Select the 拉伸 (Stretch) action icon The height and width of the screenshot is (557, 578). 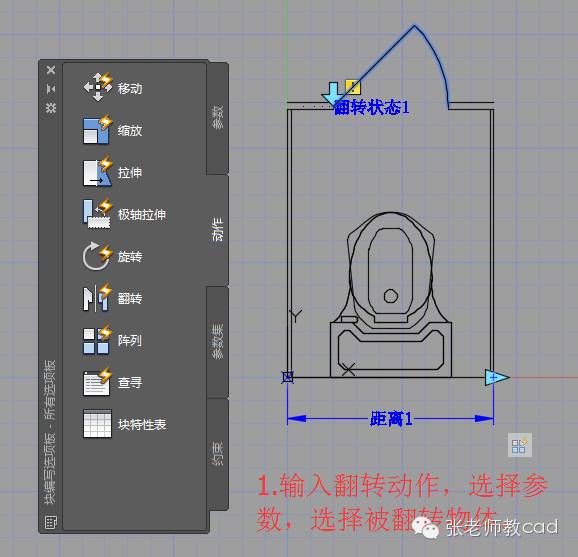pyautogui.click(x=98, y=171)
